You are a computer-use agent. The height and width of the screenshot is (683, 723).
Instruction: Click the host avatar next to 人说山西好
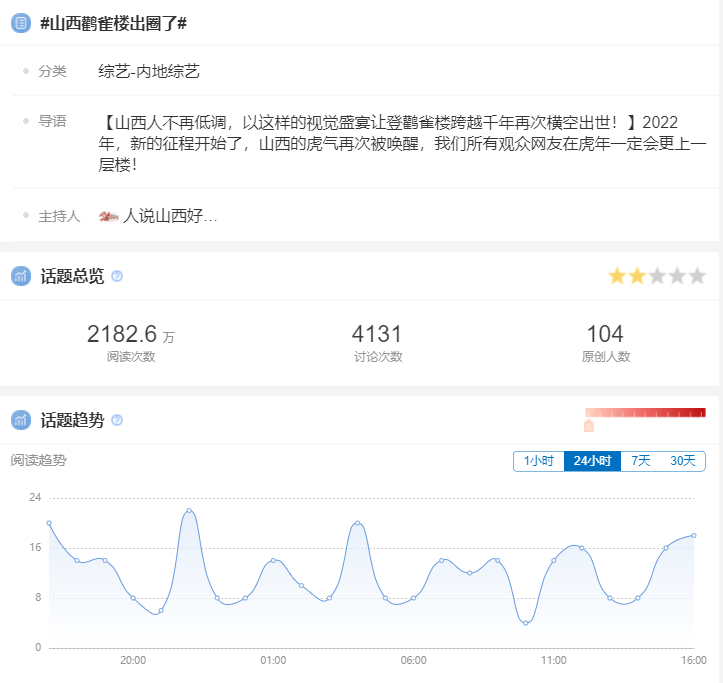coord(109,216)
